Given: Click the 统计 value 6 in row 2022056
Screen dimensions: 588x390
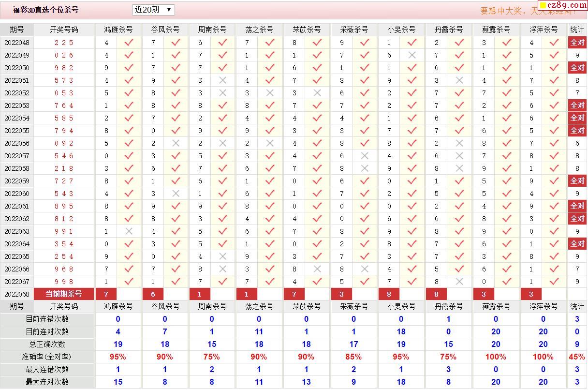Looking at the screenshot, I should click(x=577, y=143).
